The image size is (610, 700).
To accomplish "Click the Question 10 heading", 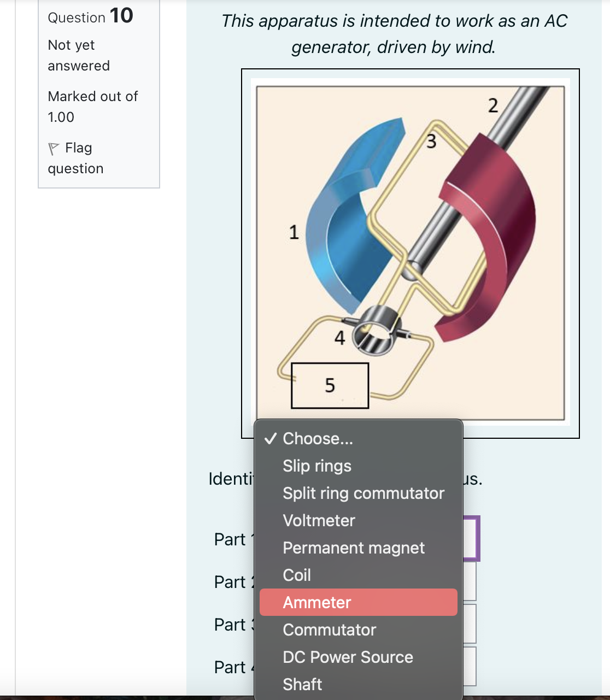I will tap(90, 17).
